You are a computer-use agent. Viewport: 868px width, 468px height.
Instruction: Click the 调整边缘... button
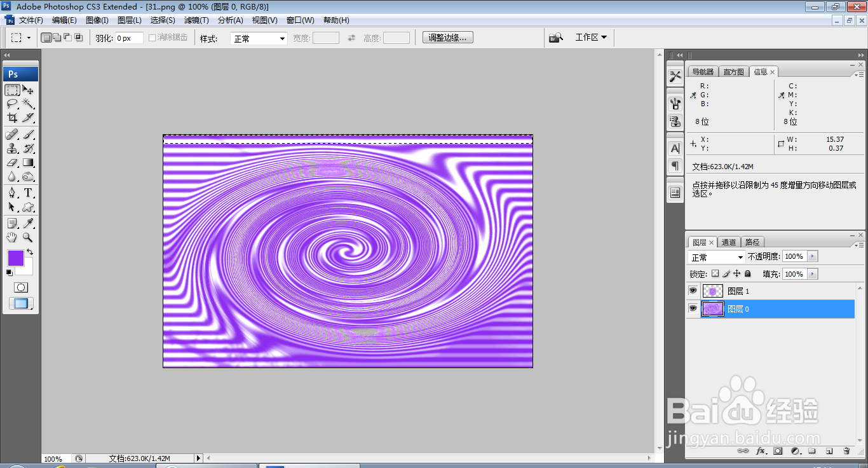[x=448, y=38]
